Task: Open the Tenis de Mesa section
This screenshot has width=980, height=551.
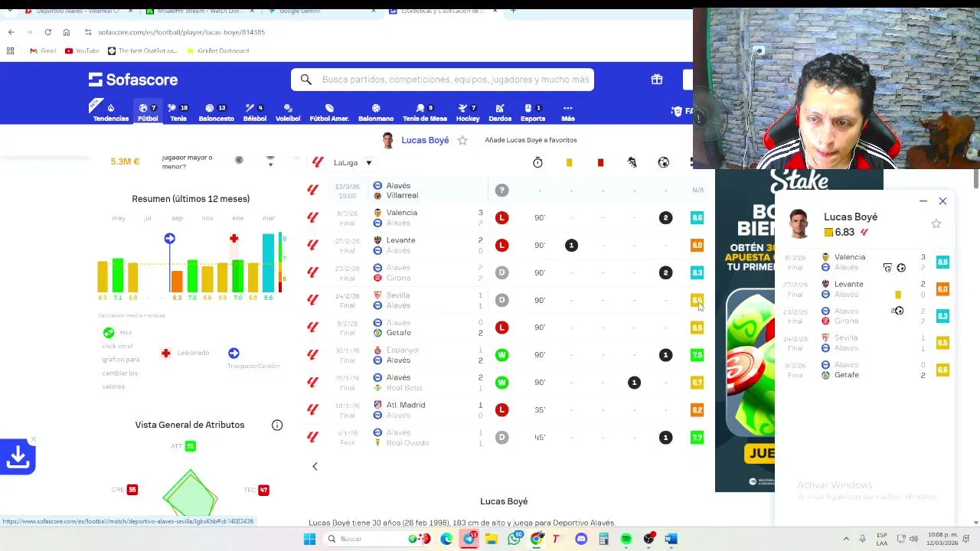Action: point(425,112)
